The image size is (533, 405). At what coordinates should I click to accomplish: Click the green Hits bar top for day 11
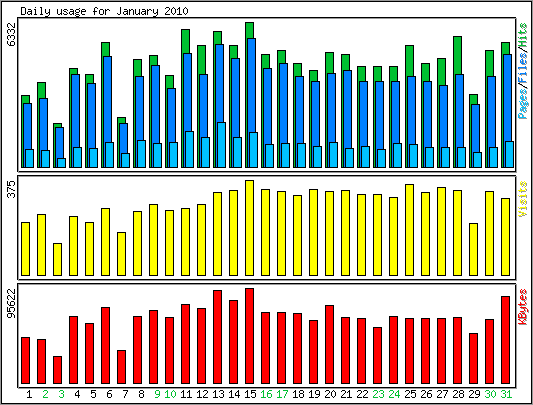coord(185,41)
